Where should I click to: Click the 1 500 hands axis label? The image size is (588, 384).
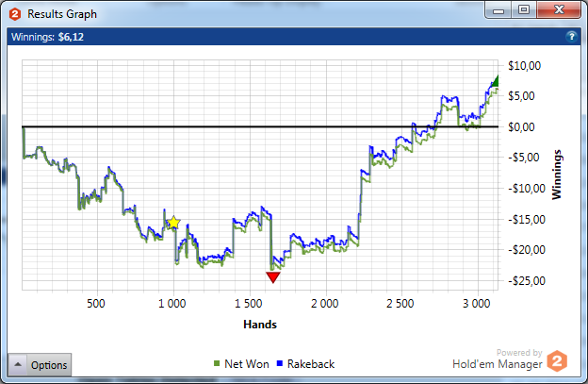248,303
